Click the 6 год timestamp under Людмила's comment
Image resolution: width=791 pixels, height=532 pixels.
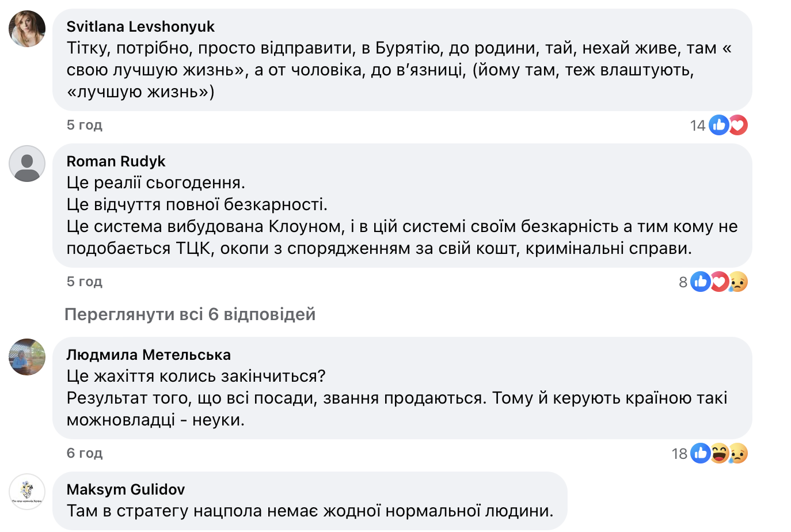tap(84, 453)
